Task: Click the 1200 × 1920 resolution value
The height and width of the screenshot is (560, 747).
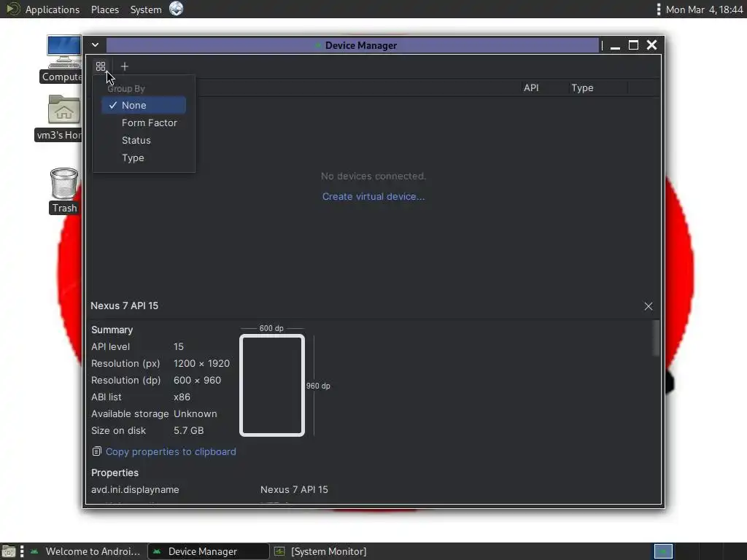Action: tap(201, 363)
